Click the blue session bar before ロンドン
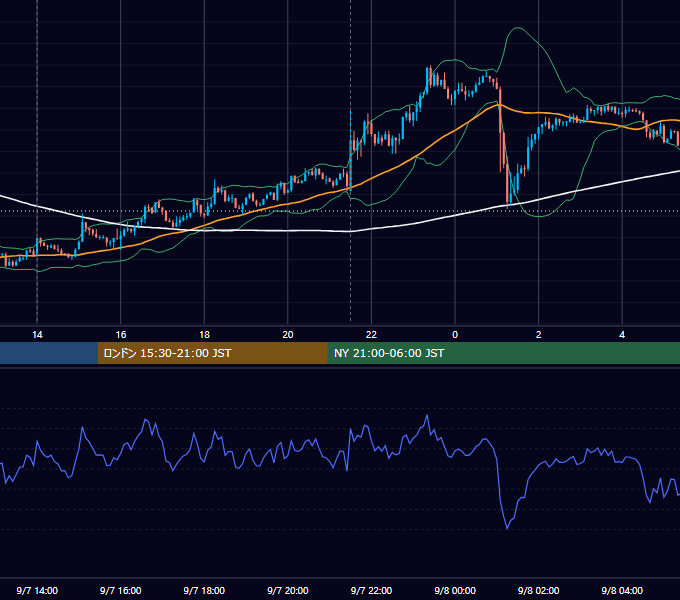Viewport: 680px width, 600px height. click(49, 353)
